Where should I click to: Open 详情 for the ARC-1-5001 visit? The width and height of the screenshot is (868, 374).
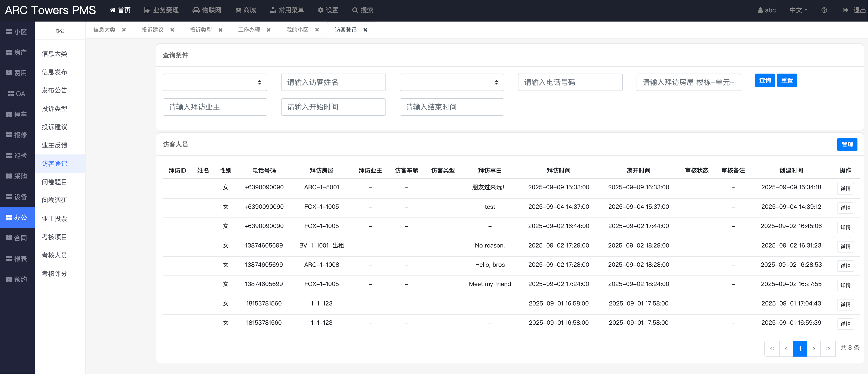pyautogui.click(x=845, y=189)
